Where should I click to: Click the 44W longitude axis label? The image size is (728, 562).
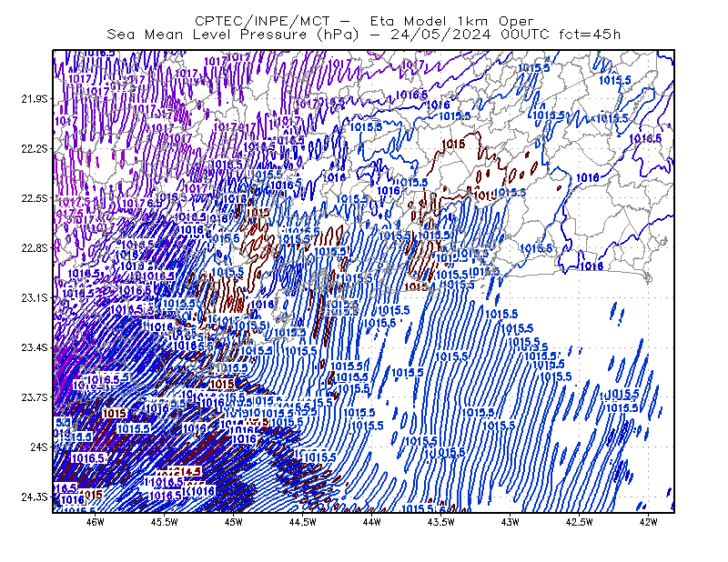coord(371,522)
